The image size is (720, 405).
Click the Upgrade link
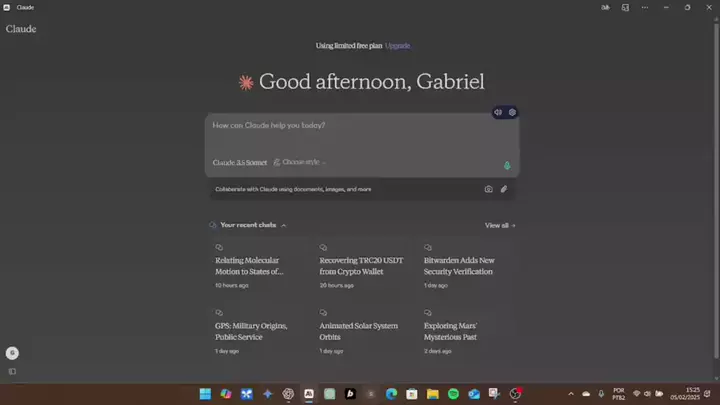coord(398,46)
